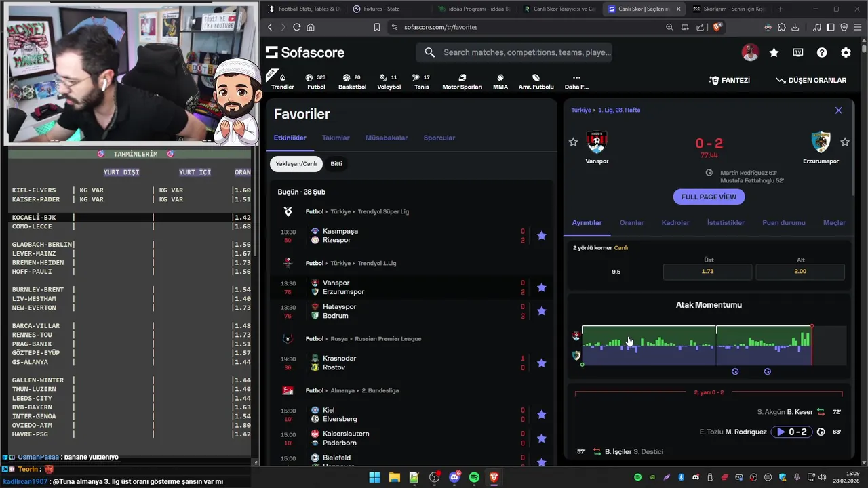Open Sofascore settings gear

[x=846, y=52]
